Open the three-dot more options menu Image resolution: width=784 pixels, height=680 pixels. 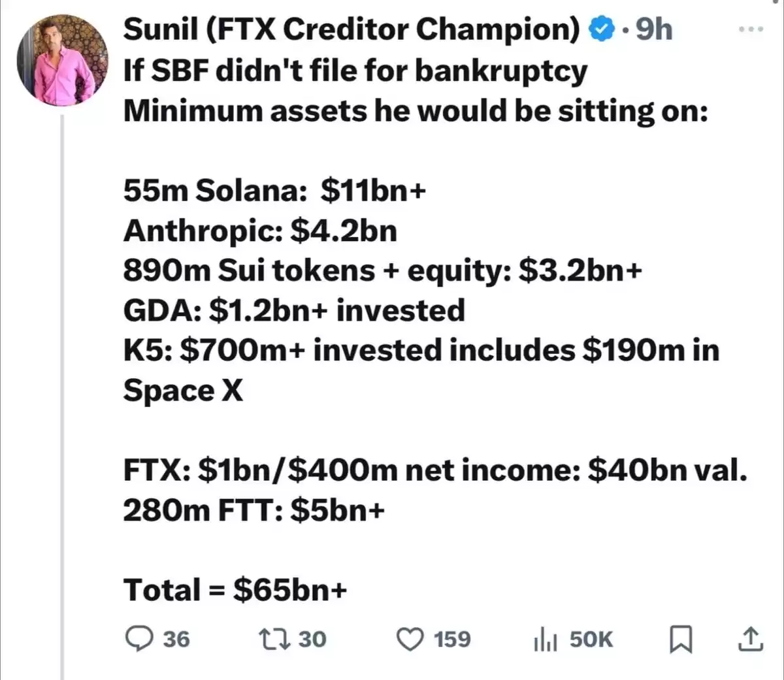[x=751, y=29]
